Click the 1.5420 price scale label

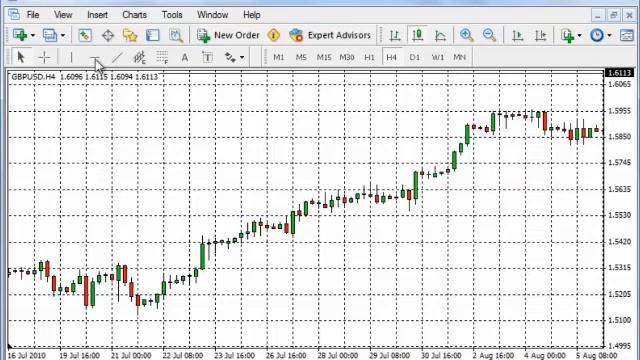coord(619,242)
